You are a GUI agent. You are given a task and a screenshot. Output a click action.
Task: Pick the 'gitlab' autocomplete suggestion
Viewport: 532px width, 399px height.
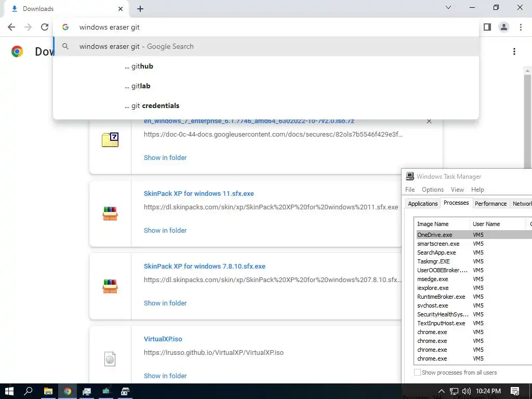(x=266, y=86)
